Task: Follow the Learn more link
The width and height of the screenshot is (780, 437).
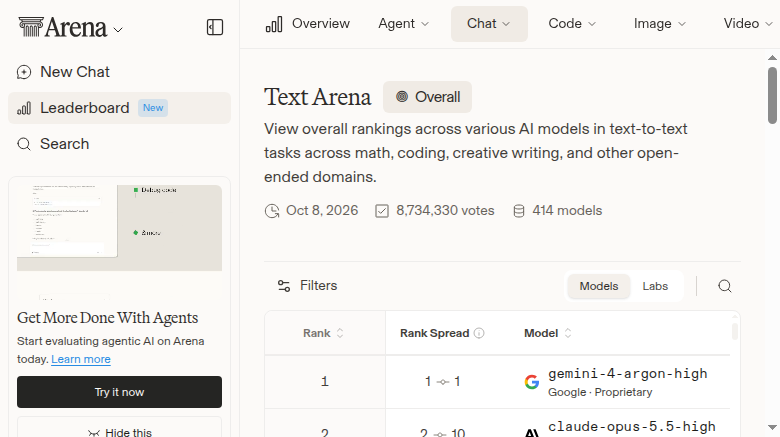Action: tap(81, 359)
